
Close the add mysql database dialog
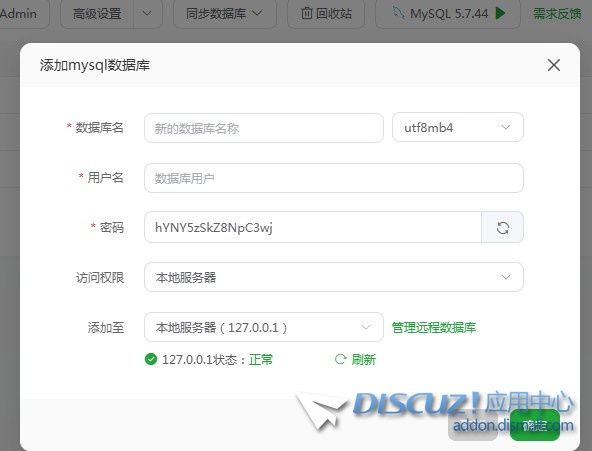[553, 65]
